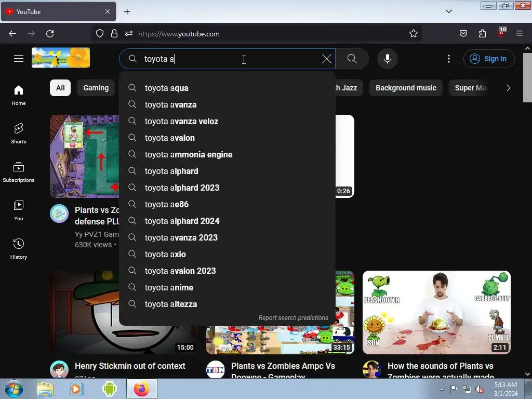Choose suggestion toyota alphard 2024
The height and width of the screenshot is (399, 532).
pyautogui.click(x=227, y=221)
